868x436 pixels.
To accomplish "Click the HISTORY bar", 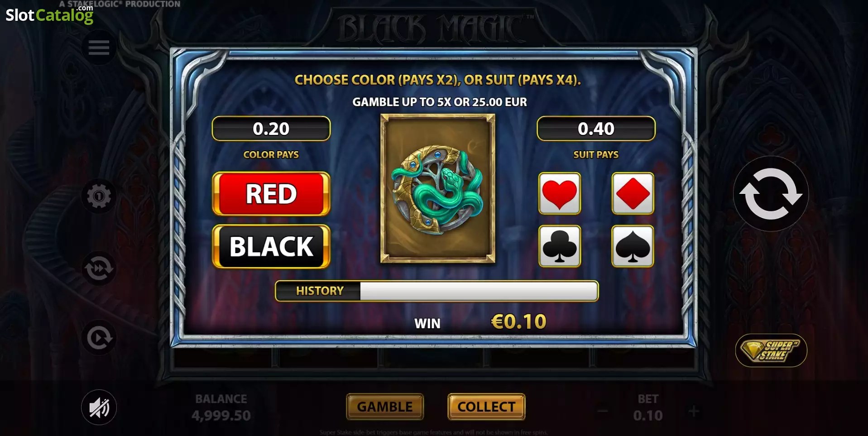I will (x=436, y=291).
